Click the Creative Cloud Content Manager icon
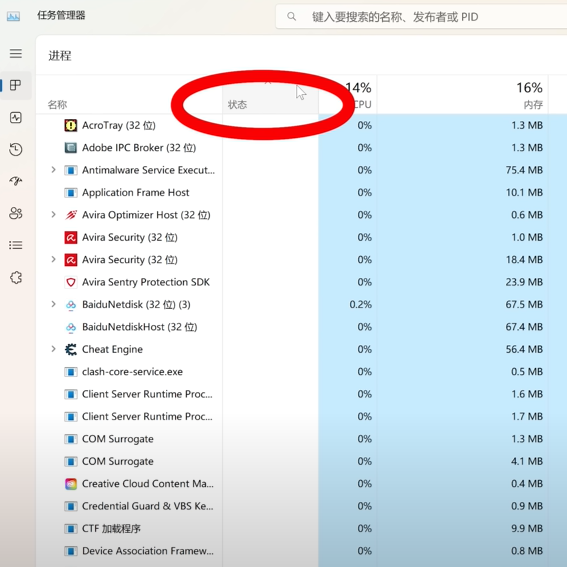 tap(71, 484)
